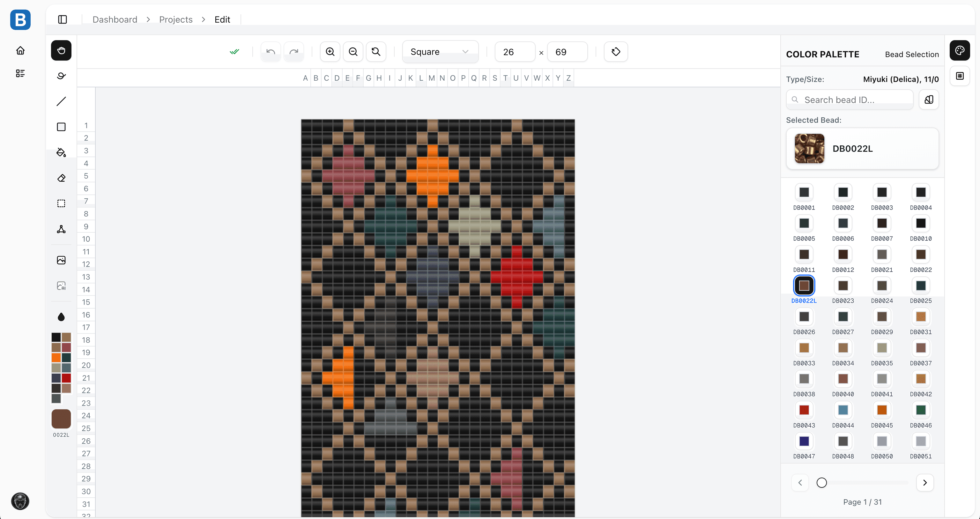
Task: Select the line drawing tool
Action: click(61, 101)
